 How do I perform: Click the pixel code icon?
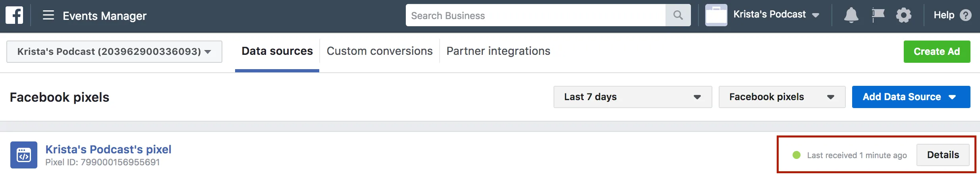(x=24, y=155)
